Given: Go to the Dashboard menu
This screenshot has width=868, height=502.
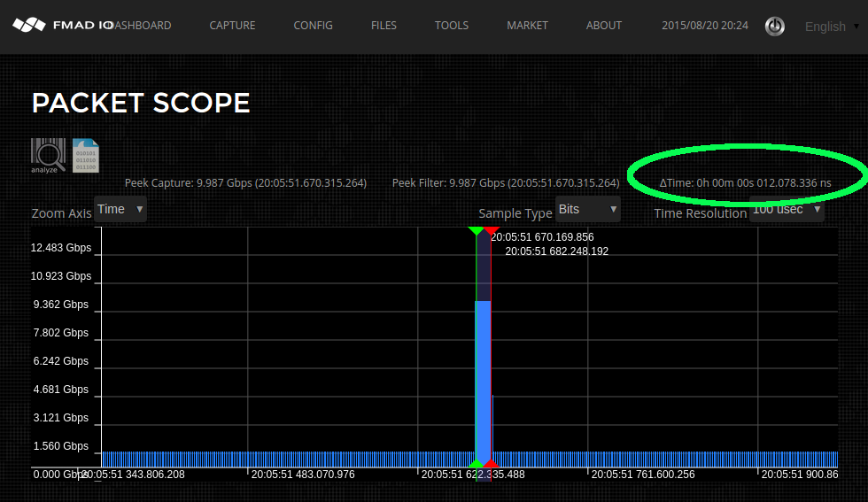Looking at the screenshot, I should [x=143, y=26].
